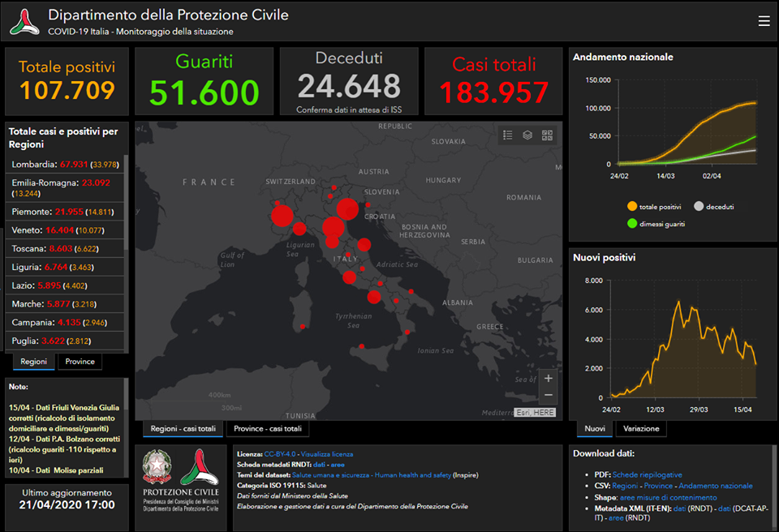Open the map legend list icon
This screenshot has width=779, height=532.
tap(508, 135)
